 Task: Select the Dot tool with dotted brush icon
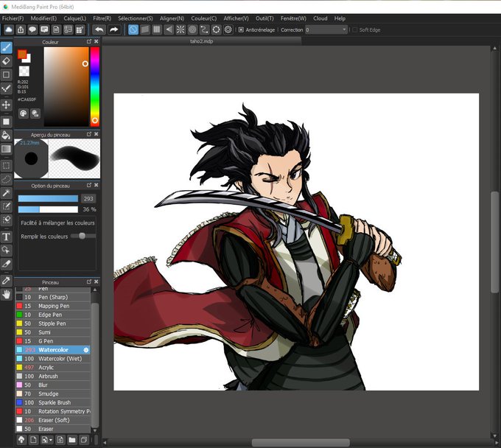[6, 88]
